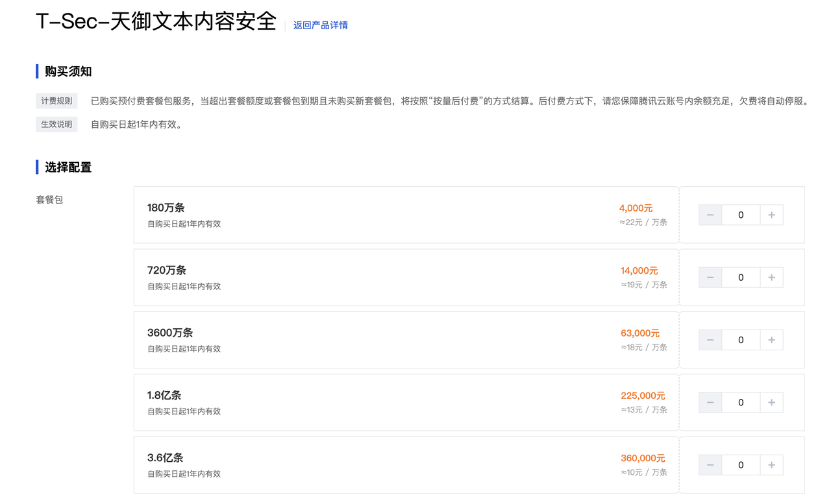Image resolution: width=831 pixels, height=504 pixels.
Task: Click the T-Sec-天御文本内容安全 page title
Action: [156, 21]
